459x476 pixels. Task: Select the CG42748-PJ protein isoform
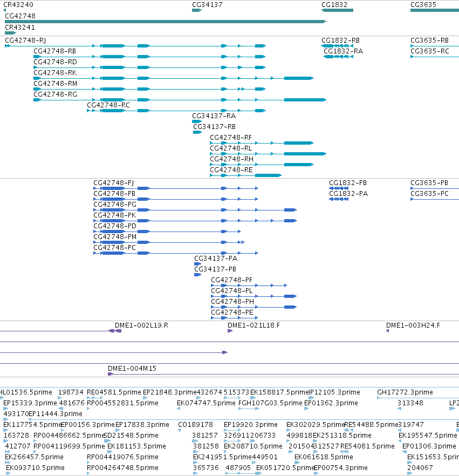176,188
